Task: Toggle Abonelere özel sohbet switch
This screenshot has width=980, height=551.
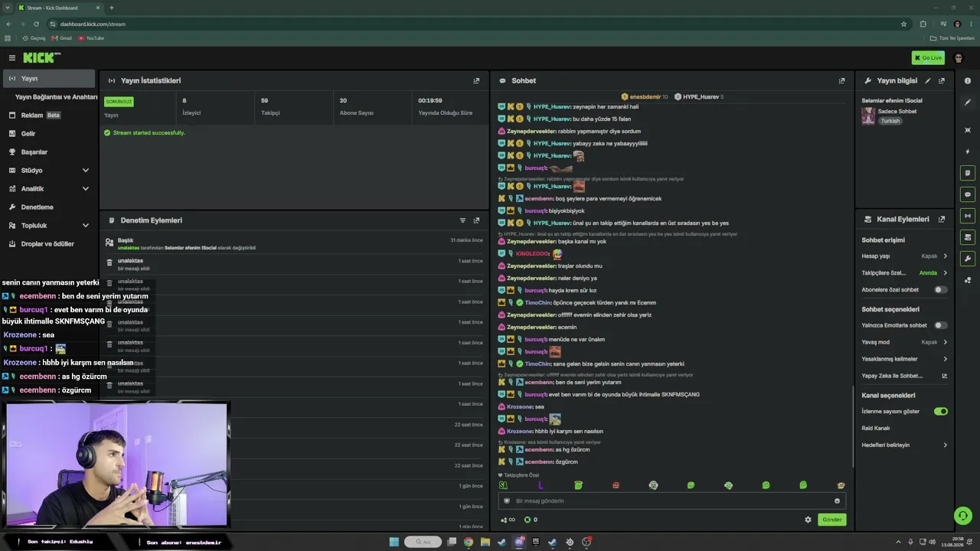Action: point(941,290)
